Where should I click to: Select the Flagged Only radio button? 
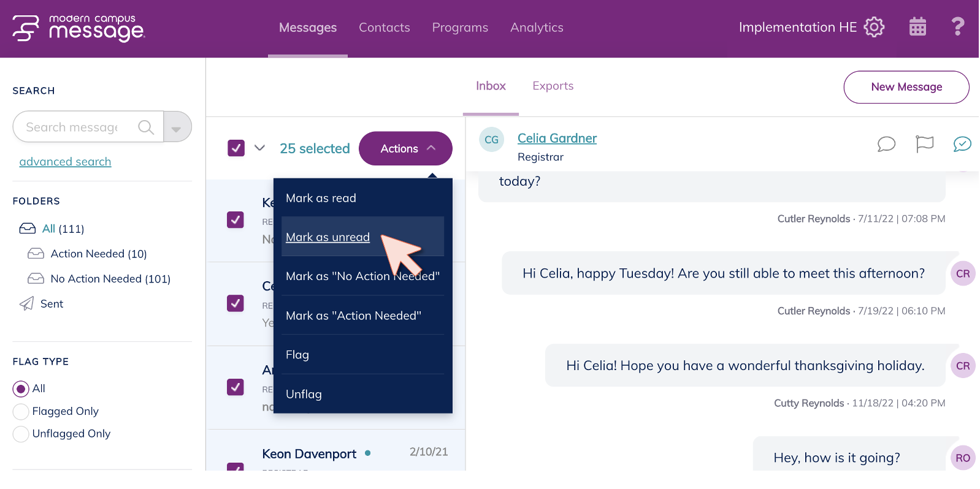21,412
